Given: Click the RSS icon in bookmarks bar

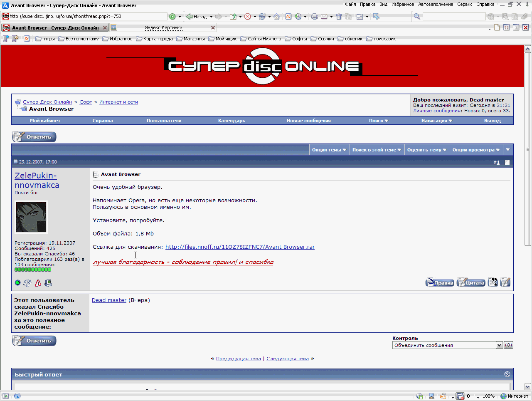Looking at the screenshot, I should point(27,39).
